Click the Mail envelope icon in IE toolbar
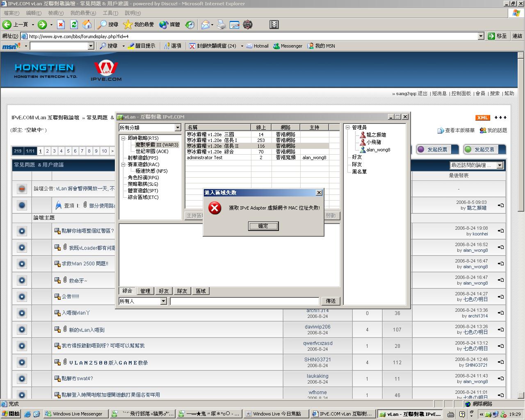Image resolution: width=525 pixels, height=420 pixels. pyautogui.click(x=205, y=25)
